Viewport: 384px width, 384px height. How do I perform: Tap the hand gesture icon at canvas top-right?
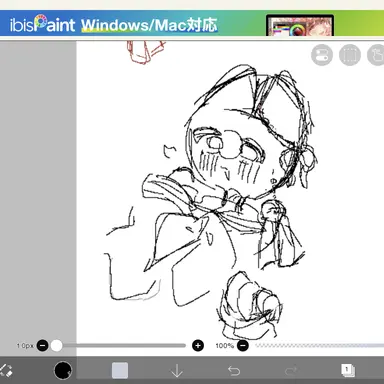376,55
